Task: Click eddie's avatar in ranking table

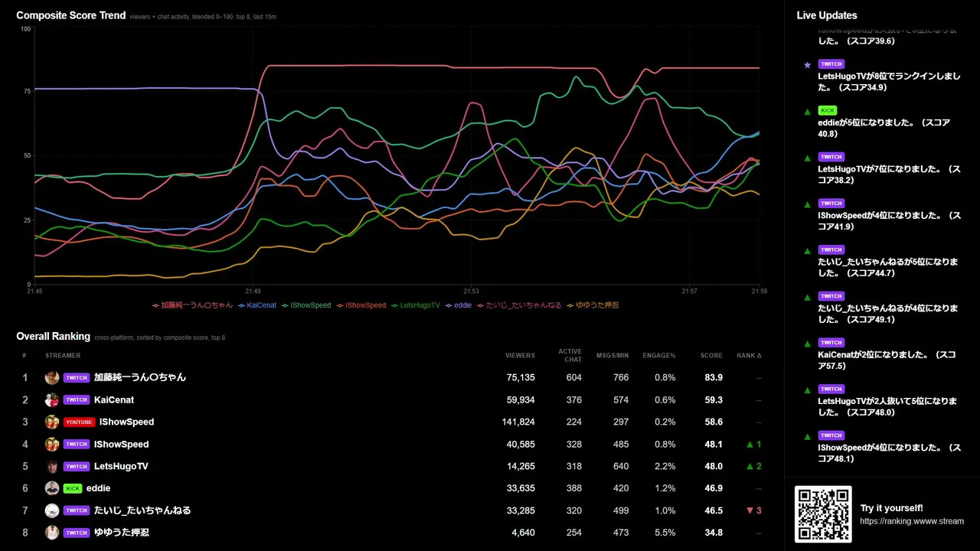Action: (52, 488)
